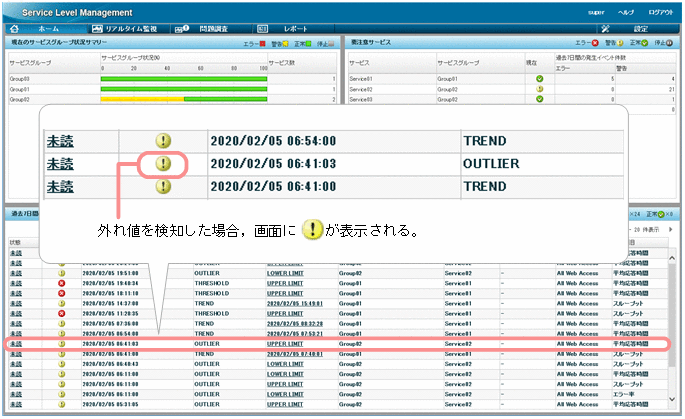This screenshot has width=685, height=419.
Task: Click UPPER LIMIT link in highlighted OUTLIER row
Action: tap(286, 343)
